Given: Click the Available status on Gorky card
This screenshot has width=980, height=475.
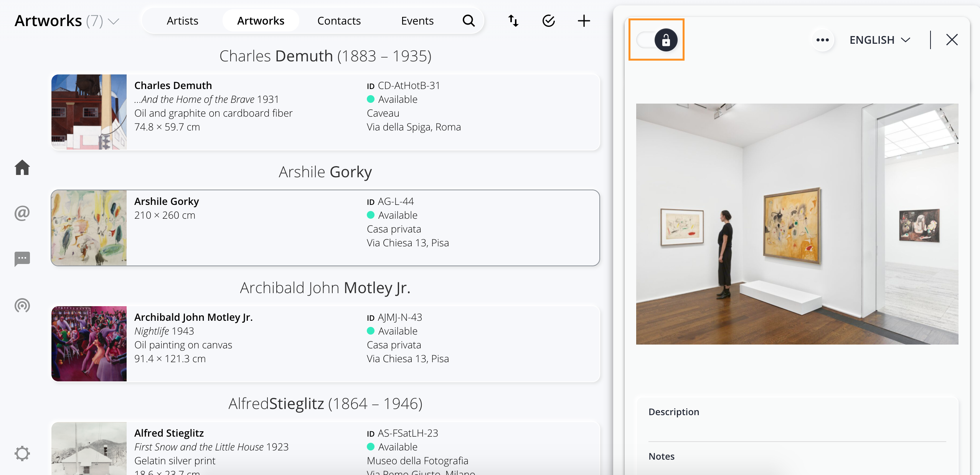Looking at the screenshot, I should [x=392, y=215].
